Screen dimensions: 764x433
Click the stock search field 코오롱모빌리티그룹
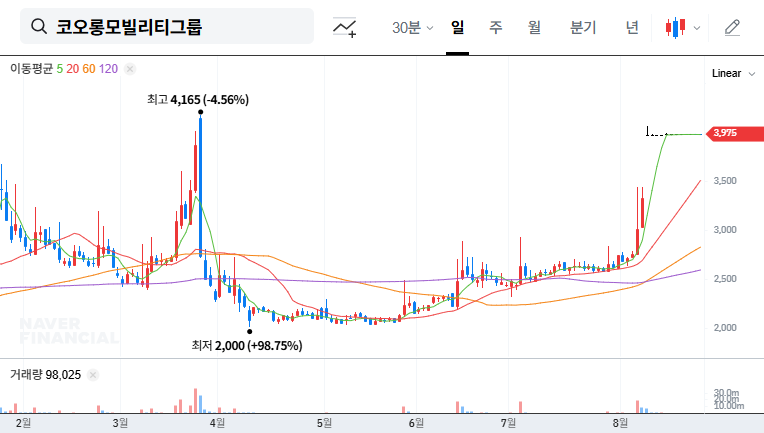pyautogui.click(x=167, y=26)
